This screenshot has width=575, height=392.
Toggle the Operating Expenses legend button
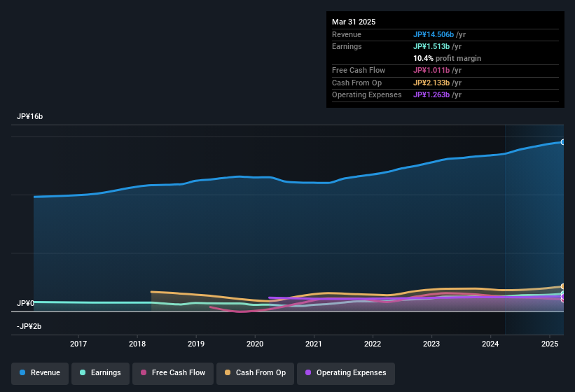click(346, 373)
